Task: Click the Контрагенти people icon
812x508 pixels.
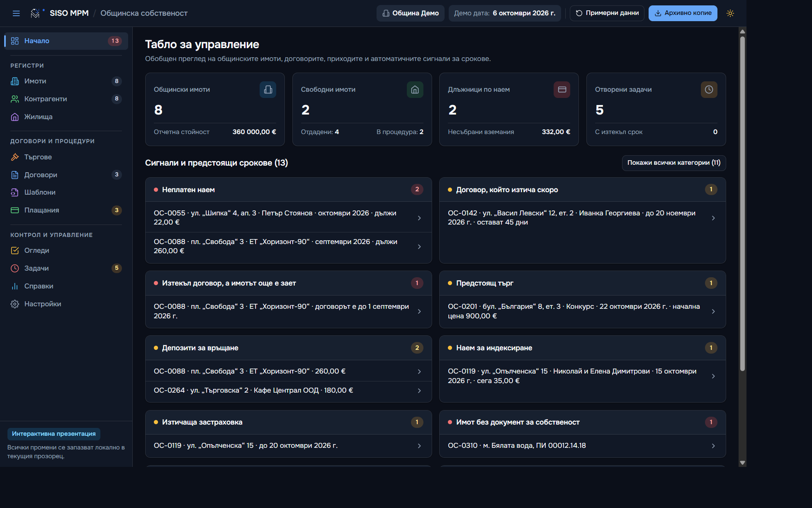Action: click(x=15, y=99)
